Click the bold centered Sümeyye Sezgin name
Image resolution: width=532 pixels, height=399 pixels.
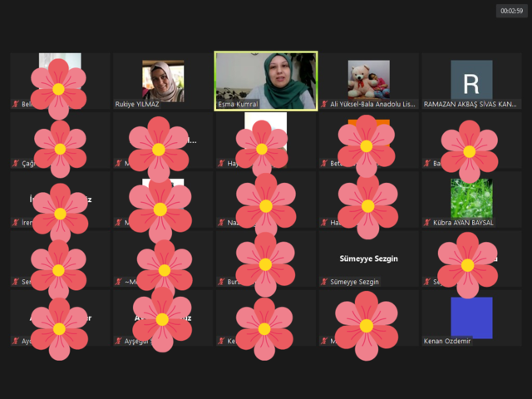(x=369, y=259)
